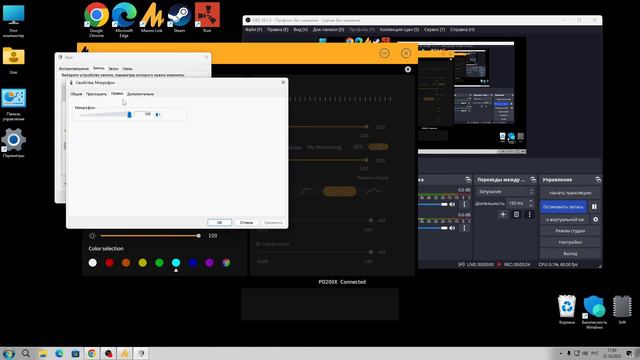Add a scene transition with plus icon
This screenshot has height=360, width=640.
pos(503,214)
